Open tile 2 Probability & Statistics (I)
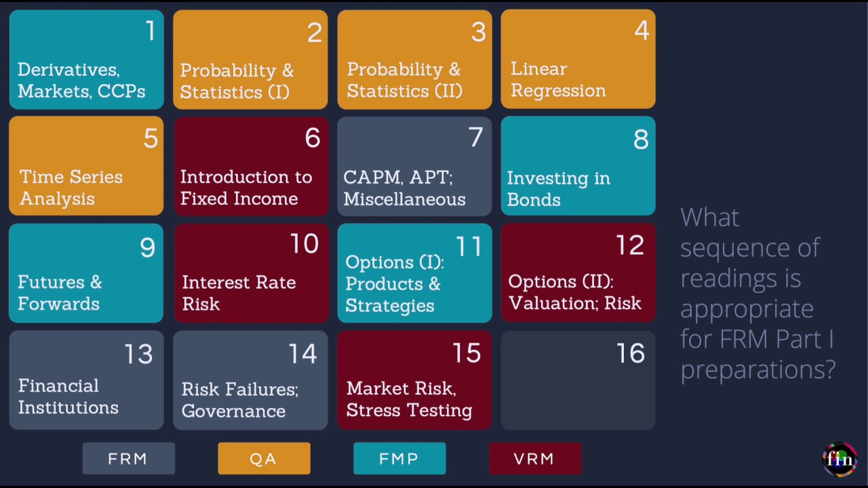 pos(250,59)
